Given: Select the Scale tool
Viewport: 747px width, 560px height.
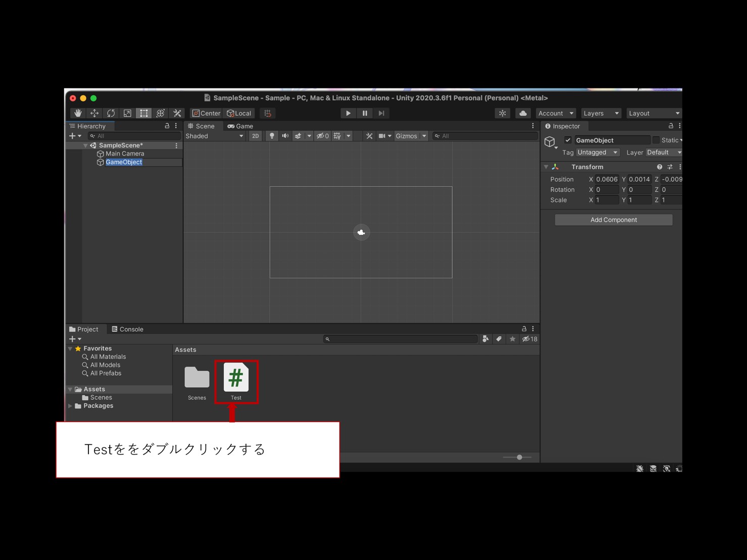Looking at the screenshot, I should coord(127,113).
